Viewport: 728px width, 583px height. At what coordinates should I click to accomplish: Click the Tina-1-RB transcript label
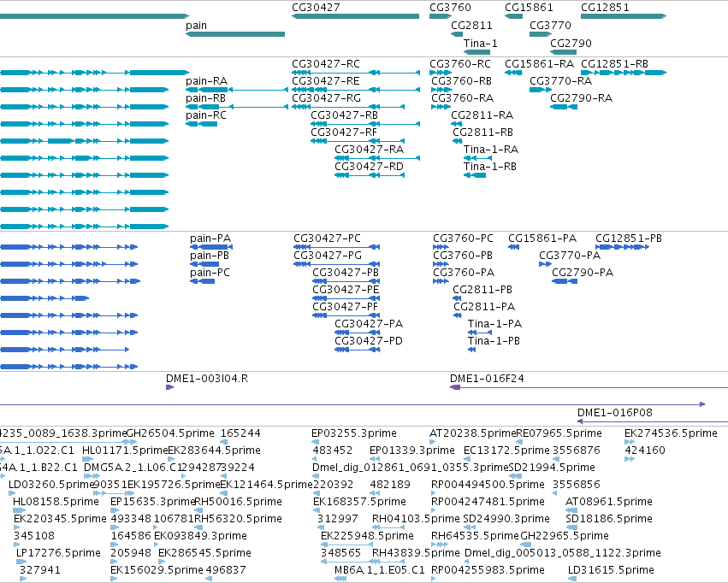(490, 167)
